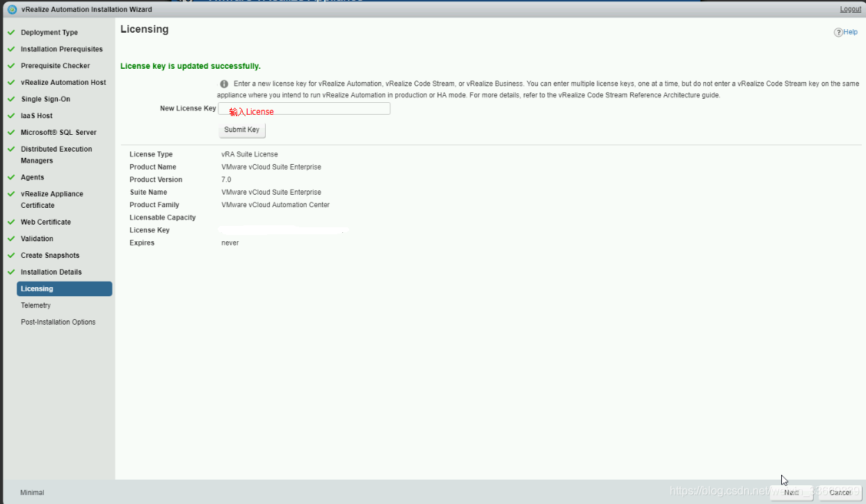
Task: Open the Telemetry step
Action: click(x=35, y=306)
